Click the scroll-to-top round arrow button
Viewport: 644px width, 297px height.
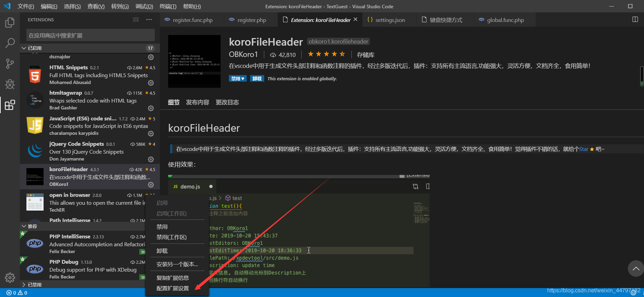coord(636,269)
